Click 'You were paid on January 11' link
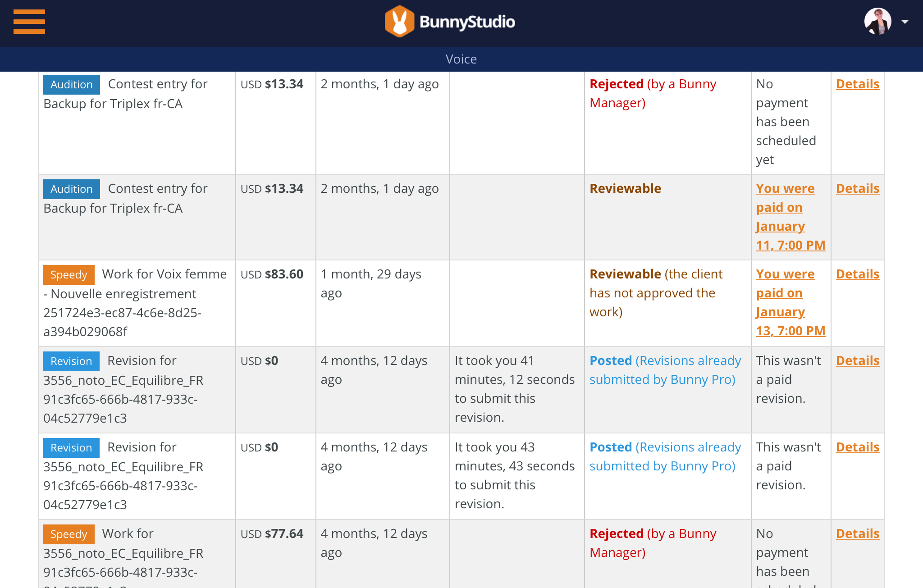Screen dimensions: 923x588 click(x=785, y=217)
